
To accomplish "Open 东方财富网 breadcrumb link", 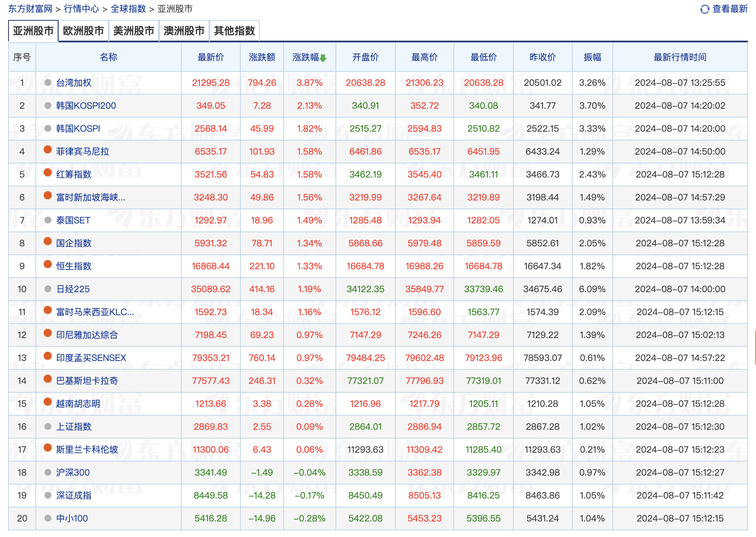I will coord(30,9).
